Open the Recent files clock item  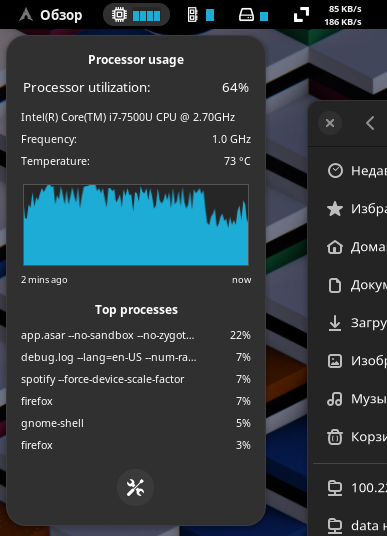356,171
